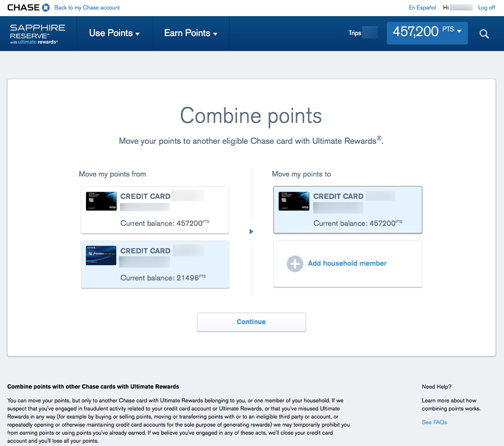Click bold 'Combine points with other Chase cards' heading
Viewport: 504px width, 446px height.
pyautogui.click(x=93, y=387)
